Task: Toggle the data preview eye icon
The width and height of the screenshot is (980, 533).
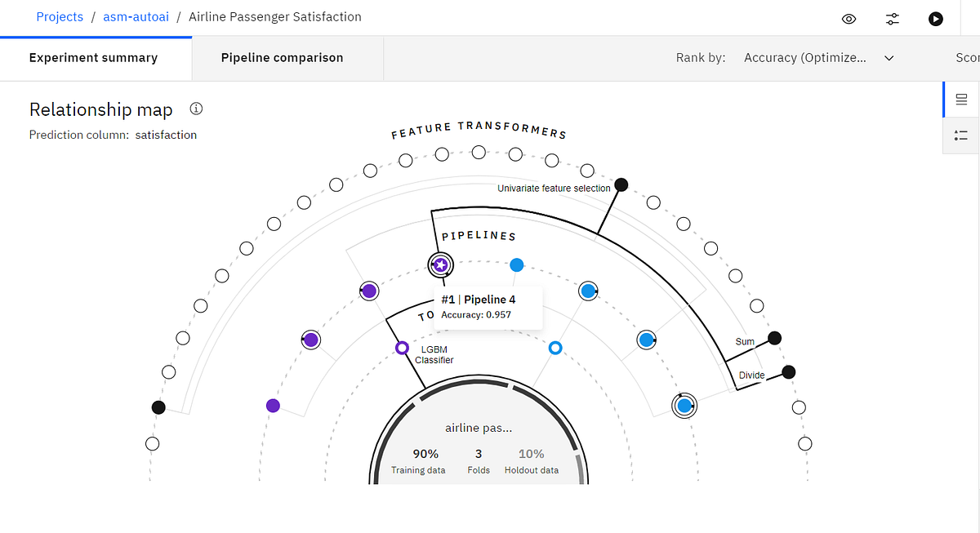Action: [849, 18]
